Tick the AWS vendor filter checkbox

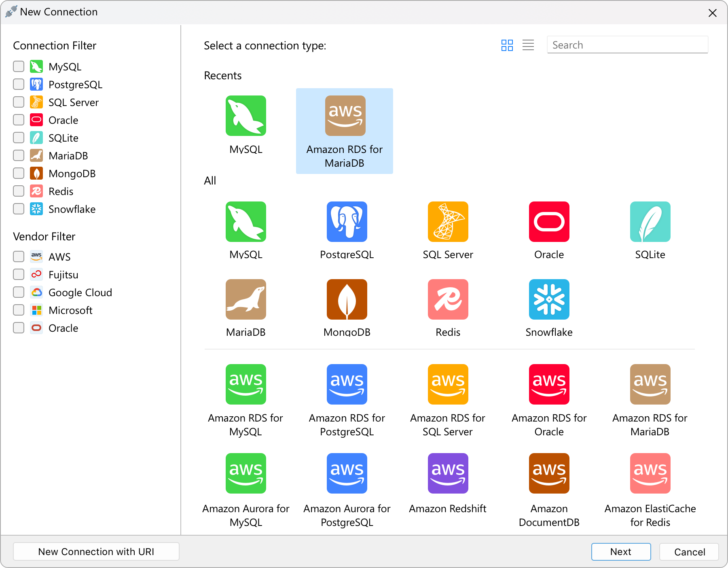click(19, 256)
